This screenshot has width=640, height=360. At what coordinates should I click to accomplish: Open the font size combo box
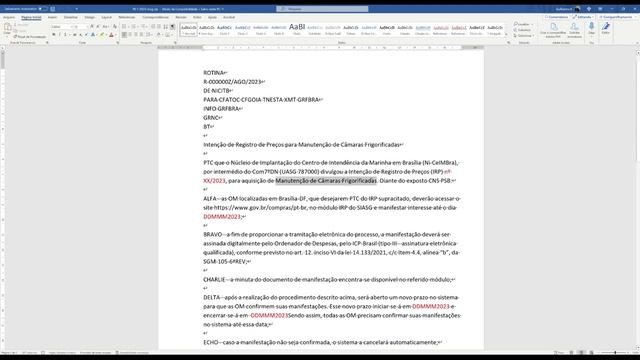80,27
